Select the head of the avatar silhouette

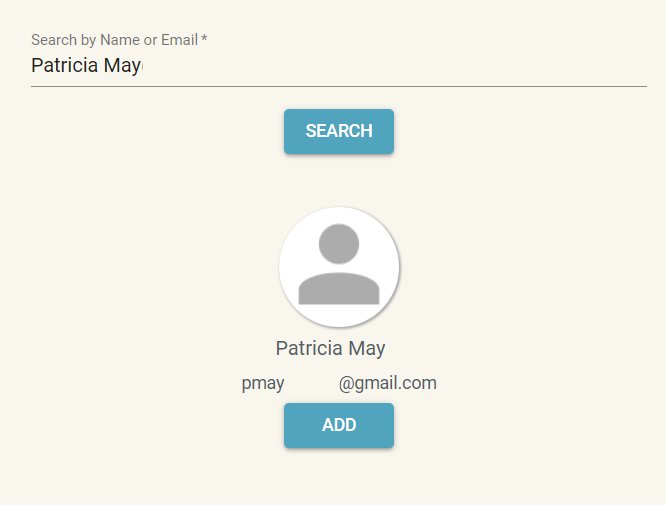click(339, 244)
